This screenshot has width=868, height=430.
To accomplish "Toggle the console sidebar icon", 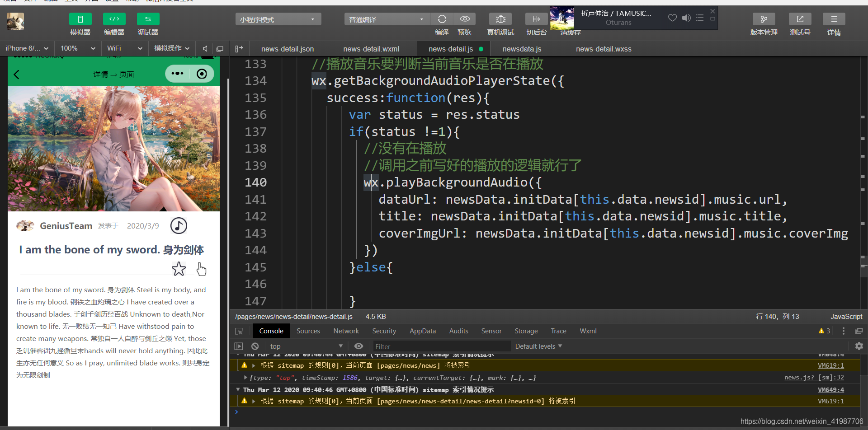I will point(239,346).
